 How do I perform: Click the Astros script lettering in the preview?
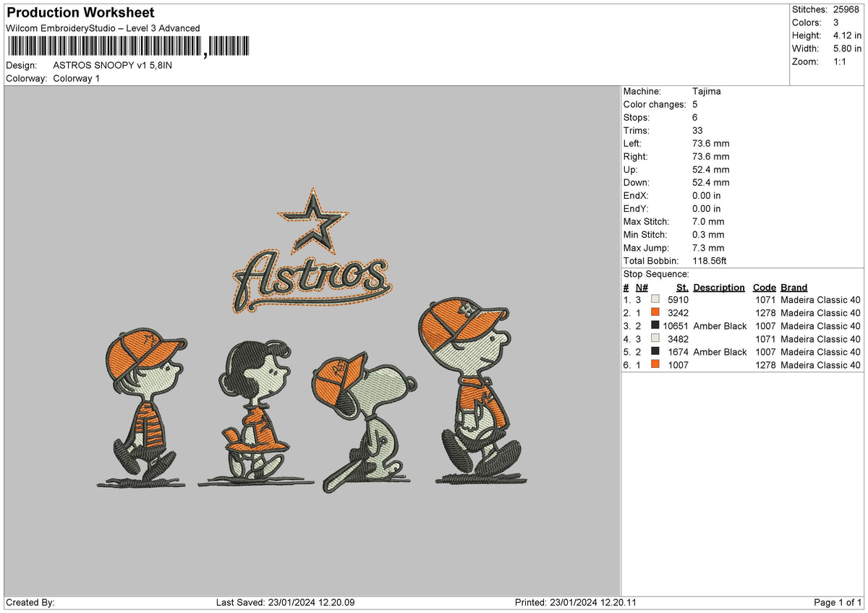tap(312, 280)
